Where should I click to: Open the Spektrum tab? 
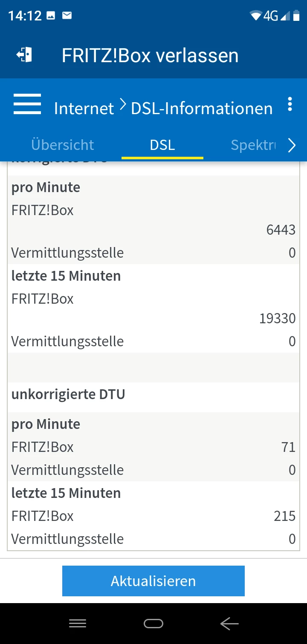(253, 145)
